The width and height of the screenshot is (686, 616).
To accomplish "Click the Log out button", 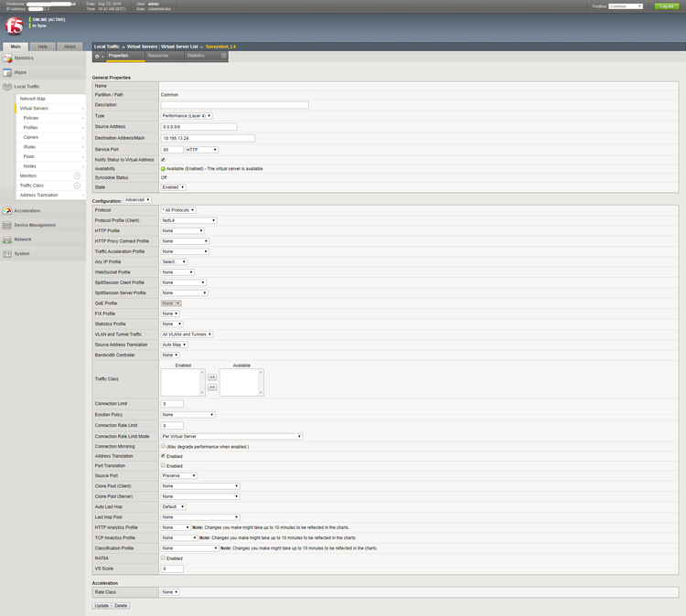I will [x=667, y=6].
